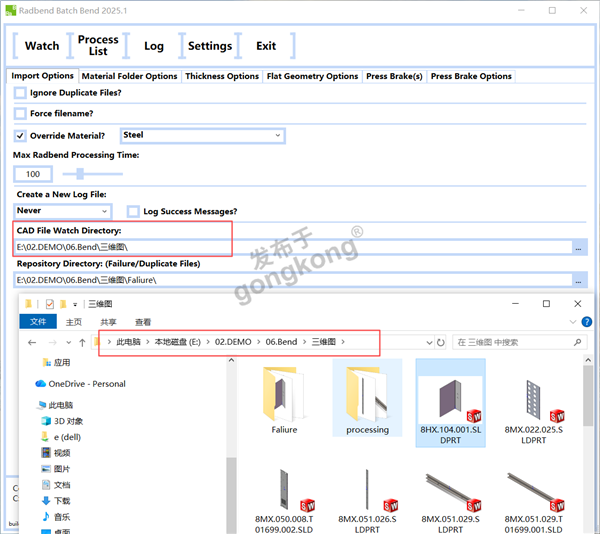Open the Never log file dropdown
The height and width of the screenshot is (534, 600).
[x=62, y=211]
